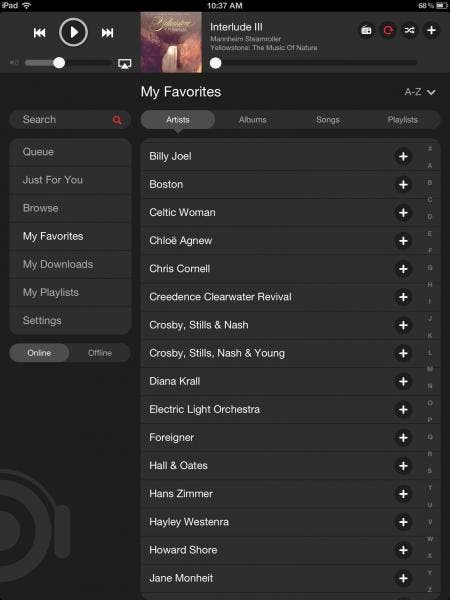The height and width of the screenshot is (600, 450).
Task: Add Boston with plus icon
Action: 403,185
